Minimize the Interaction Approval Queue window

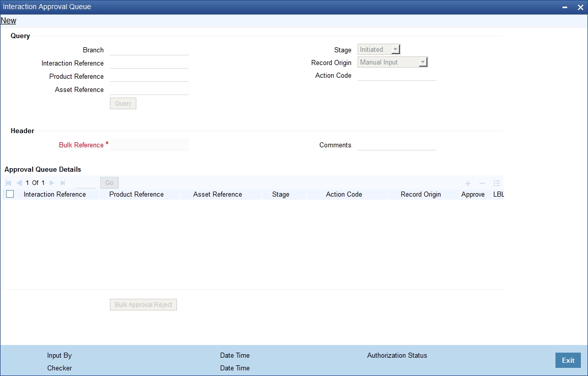[565, 7]
